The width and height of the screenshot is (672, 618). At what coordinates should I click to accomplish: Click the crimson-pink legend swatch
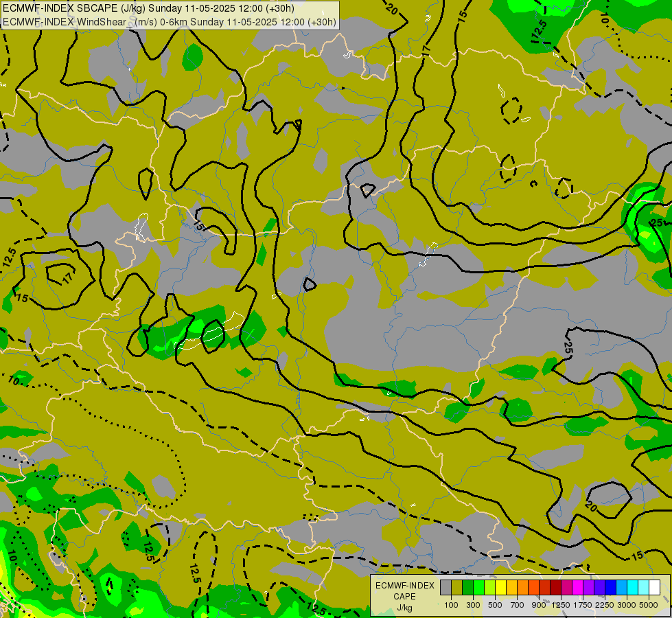point(566,587)
